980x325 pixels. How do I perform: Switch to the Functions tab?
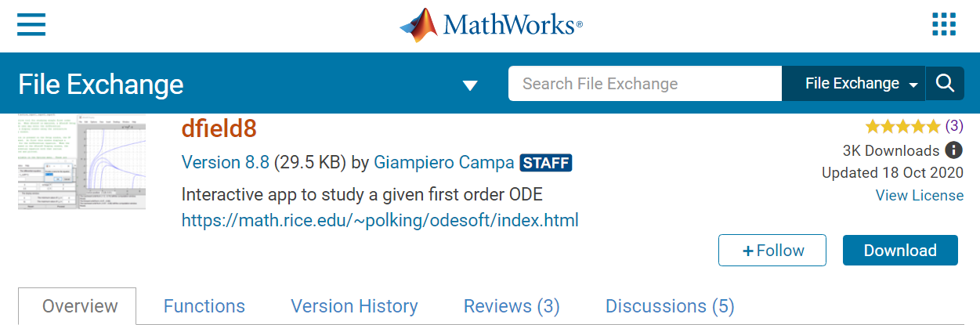204,306
